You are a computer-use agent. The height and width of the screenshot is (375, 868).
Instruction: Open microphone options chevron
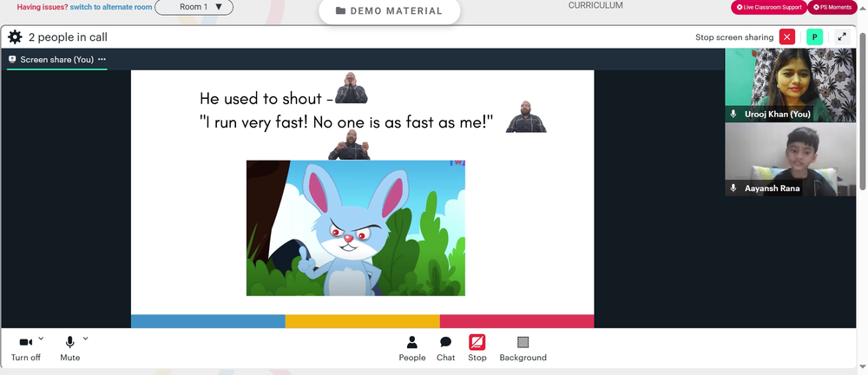point(85,339)
